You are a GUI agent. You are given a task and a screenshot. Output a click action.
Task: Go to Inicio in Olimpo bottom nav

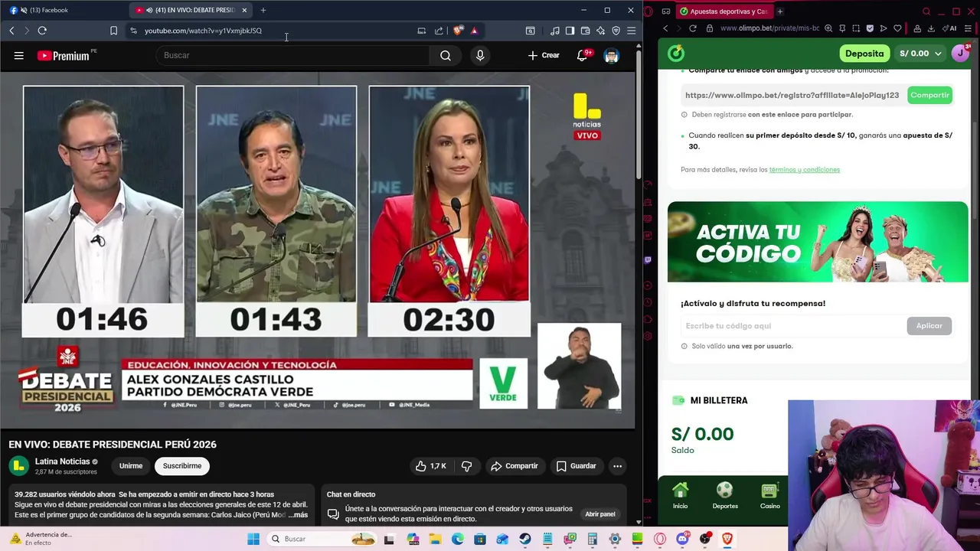pyautogui.click(x=680, y=495)
